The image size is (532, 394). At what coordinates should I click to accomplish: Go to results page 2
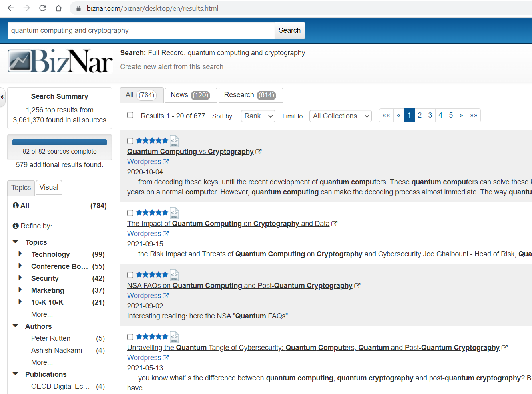pos(420,115)
